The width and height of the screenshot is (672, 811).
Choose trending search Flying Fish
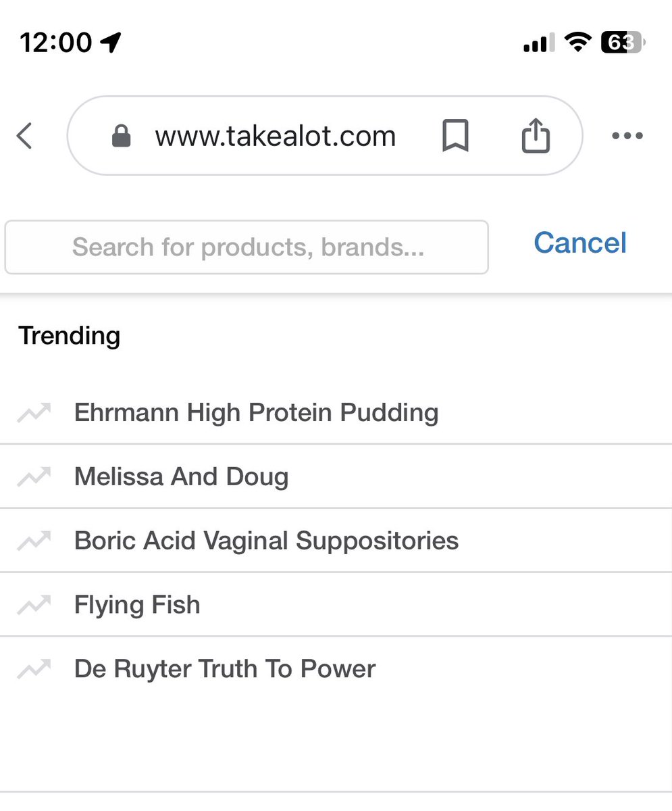336,605
